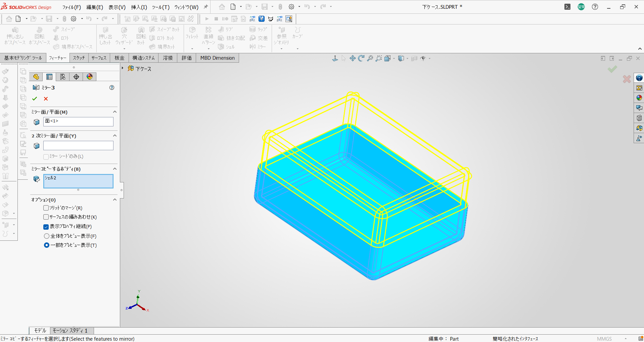
Task: Enable サーフェスの編みあわせ checkbox
Action: [x=46, y=217]
